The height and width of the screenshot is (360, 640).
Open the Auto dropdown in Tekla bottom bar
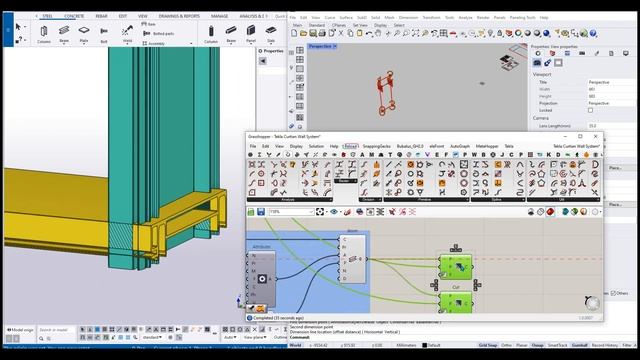point(230,338)
